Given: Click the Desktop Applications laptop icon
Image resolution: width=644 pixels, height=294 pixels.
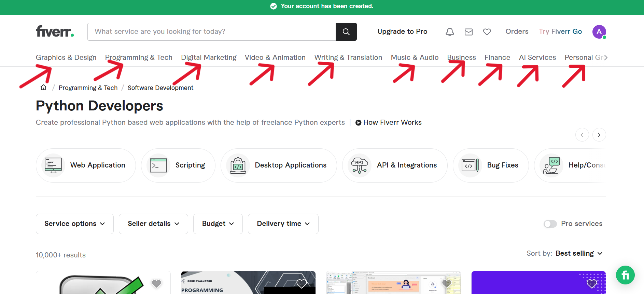Looking at the screenshot, I should click(x=238, y=165).
